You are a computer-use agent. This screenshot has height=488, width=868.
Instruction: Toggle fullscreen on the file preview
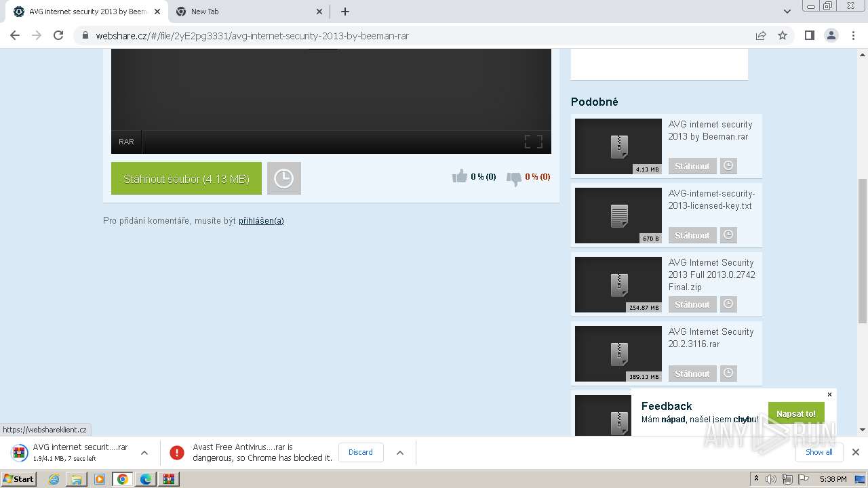click(534, 142)
